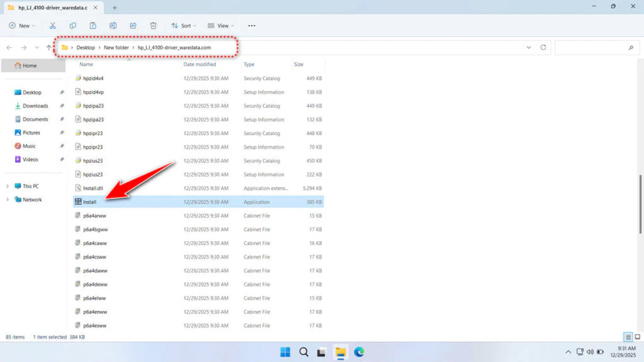Switch to large thumbnails view in status bar
The width and height of the screenshot is (644, 362).
[x=637, y=337]
